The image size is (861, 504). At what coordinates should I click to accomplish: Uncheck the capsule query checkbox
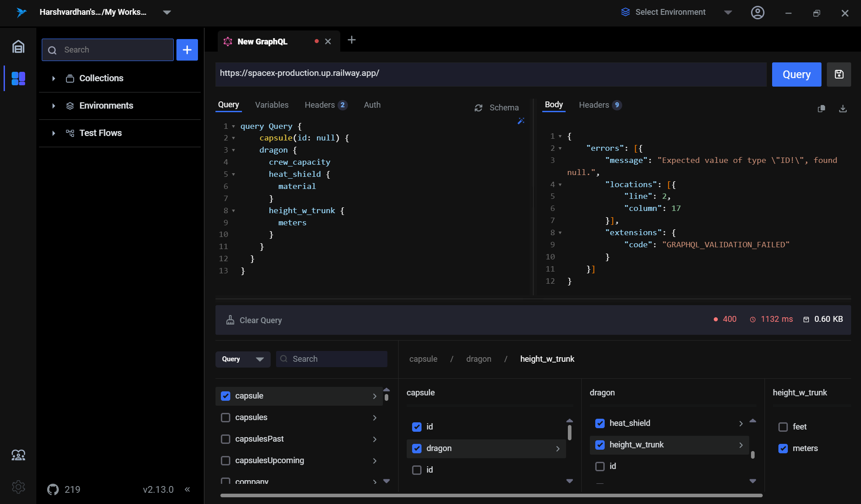click(226, 396)
